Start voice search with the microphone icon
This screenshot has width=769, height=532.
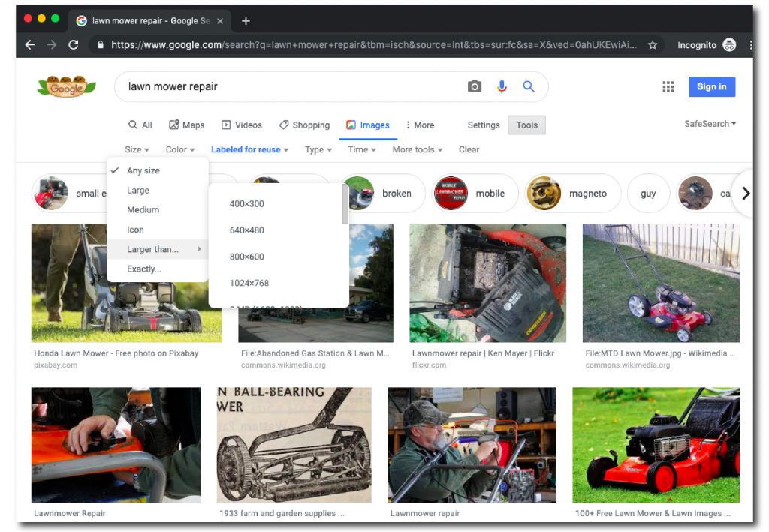(502, 86)
